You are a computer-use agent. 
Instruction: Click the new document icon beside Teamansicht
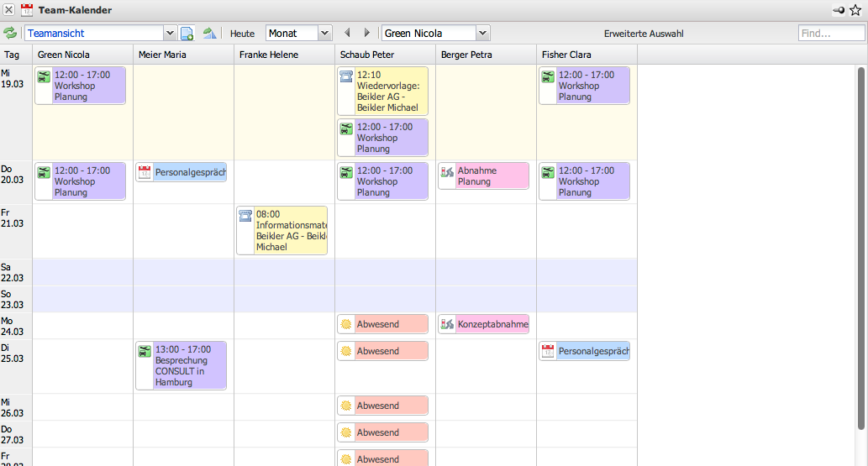click(x=187, y=34)
